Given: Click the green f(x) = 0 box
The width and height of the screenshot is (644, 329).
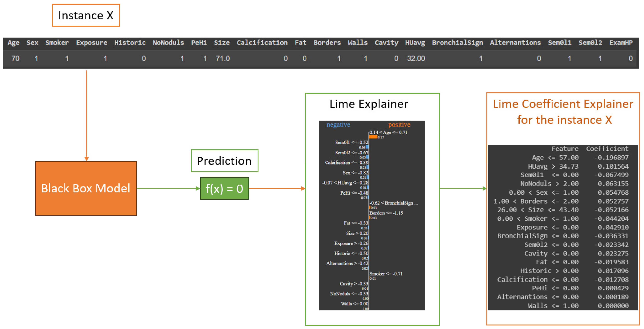Looking at the screenshot, I should pos(224,188).
